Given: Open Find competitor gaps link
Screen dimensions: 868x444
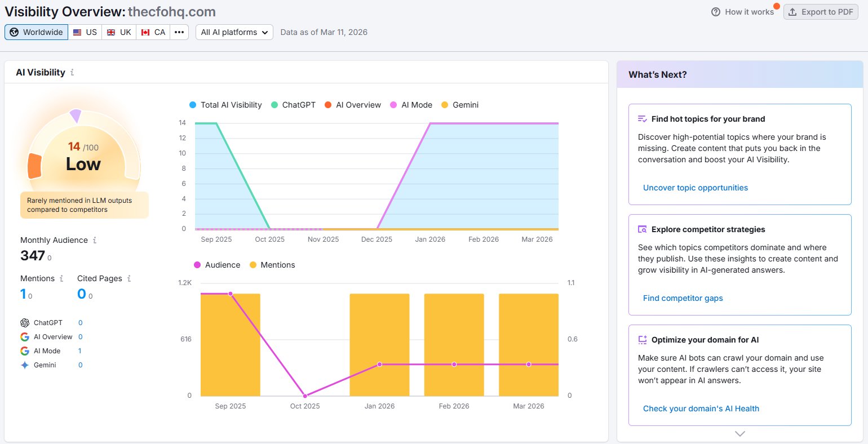Looking at the screenshot, I should click(683, 298).
